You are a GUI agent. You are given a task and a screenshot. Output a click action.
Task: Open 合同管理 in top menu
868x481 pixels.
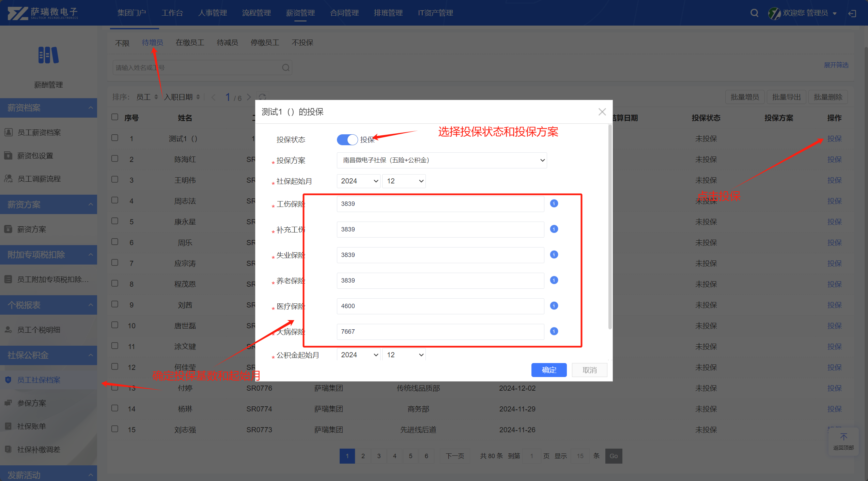point(344,13)
